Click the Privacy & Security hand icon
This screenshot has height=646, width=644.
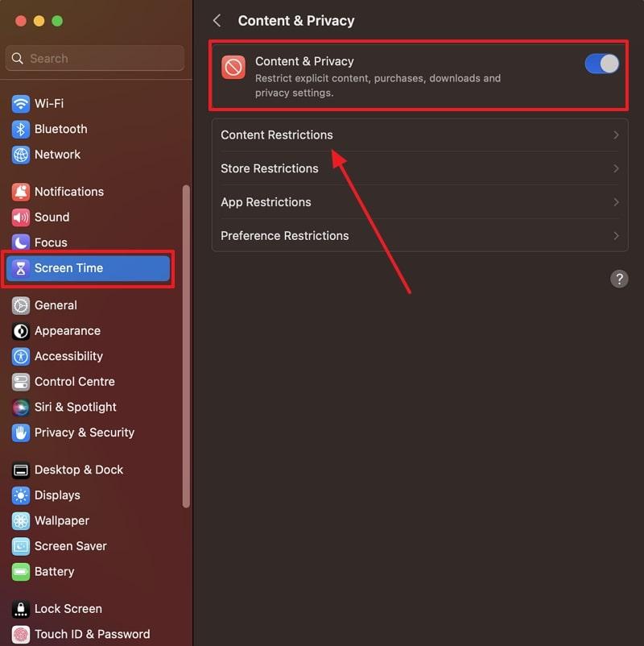click(21, 433)
